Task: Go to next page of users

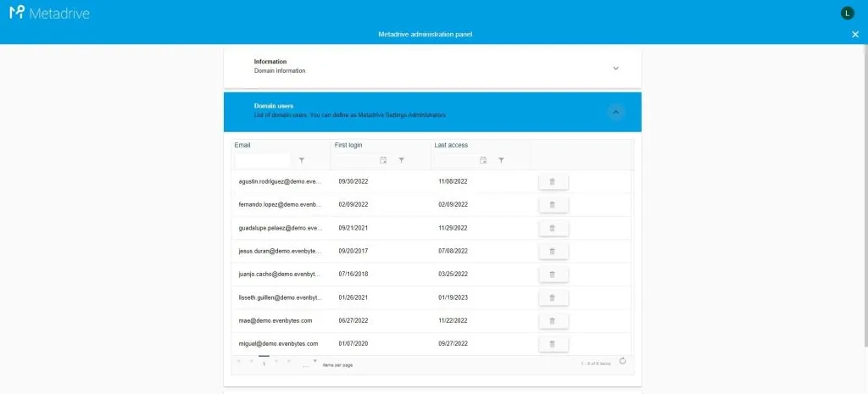Action: click(277, 361)
